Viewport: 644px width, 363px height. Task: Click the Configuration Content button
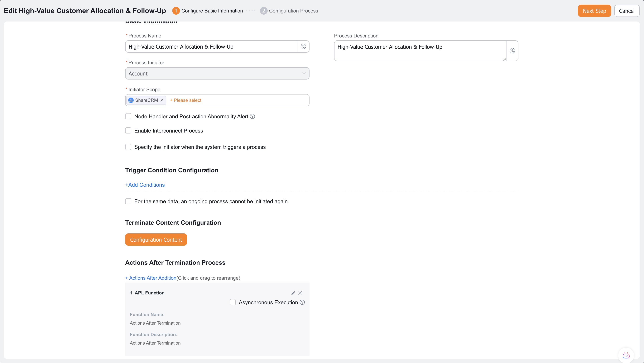156,240
